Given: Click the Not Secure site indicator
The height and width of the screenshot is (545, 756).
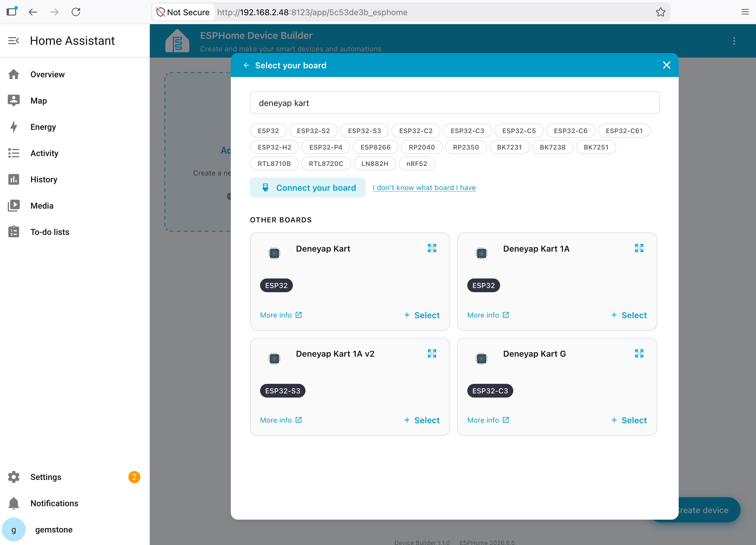Looking at the screenshot, I should (x=183, y=12).
